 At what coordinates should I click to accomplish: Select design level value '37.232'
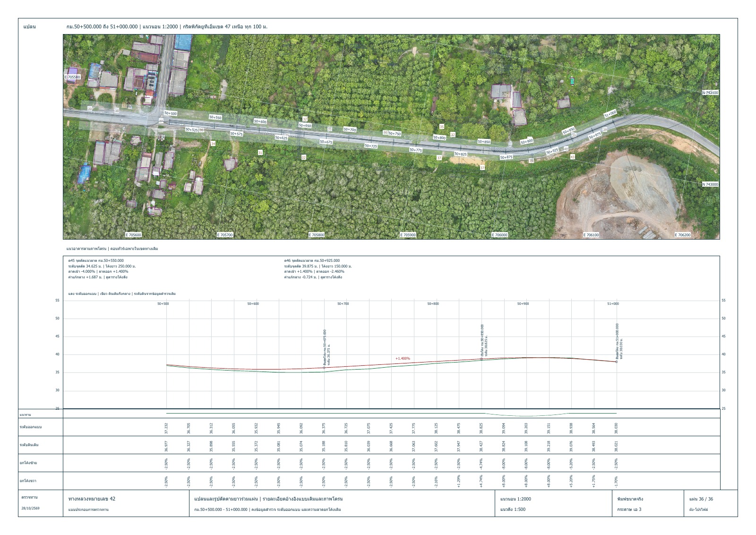[x=166, y=429]
